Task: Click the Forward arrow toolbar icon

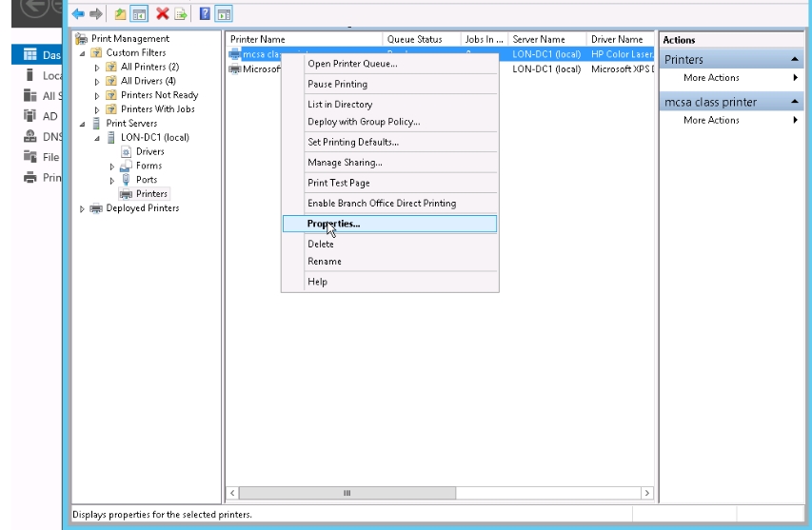Action: (x=96, y=14)
